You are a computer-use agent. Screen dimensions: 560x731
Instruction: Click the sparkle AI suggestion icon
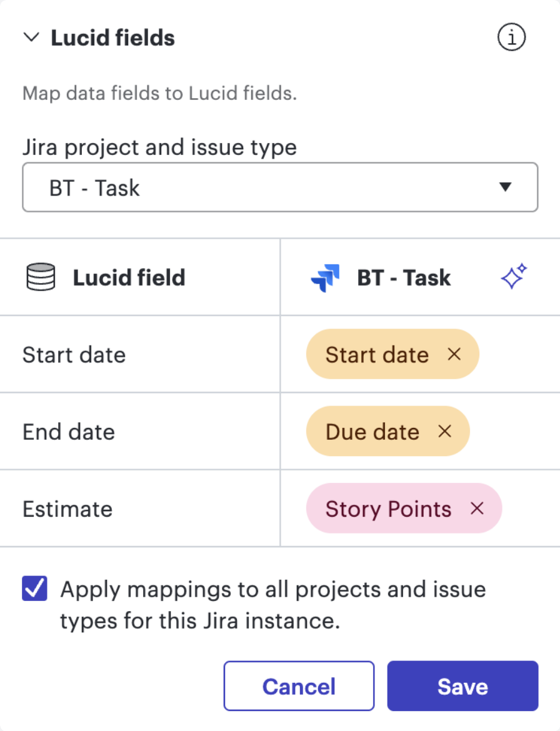[x=513, y=277]
